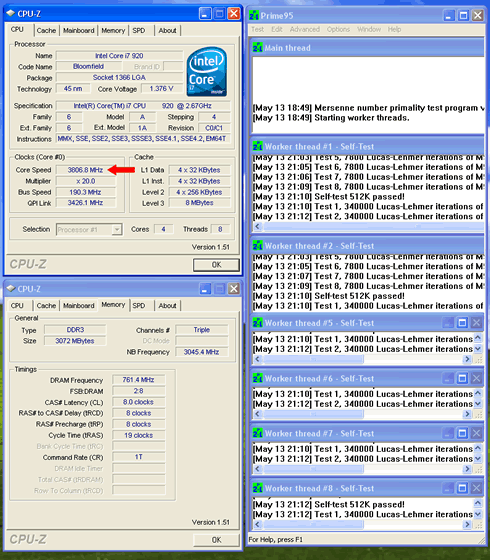Open the Help menu in Prime95
490x560 pixels.
coord(394,29)
